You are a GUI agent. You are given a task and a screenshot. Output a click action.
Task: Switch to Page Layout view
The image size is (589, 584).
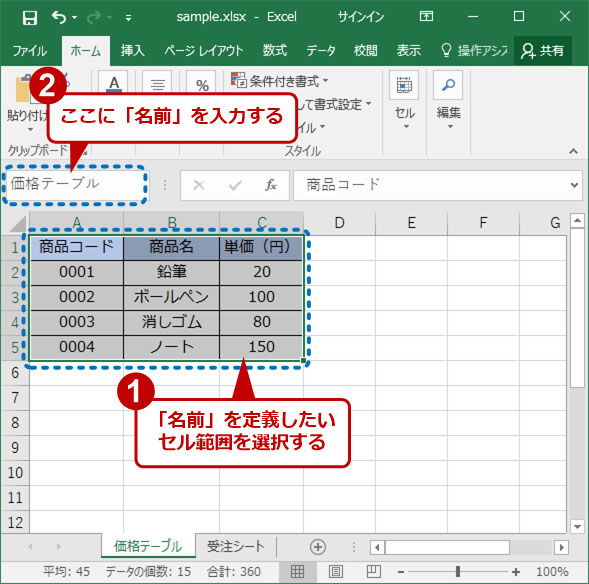point(335,572)
